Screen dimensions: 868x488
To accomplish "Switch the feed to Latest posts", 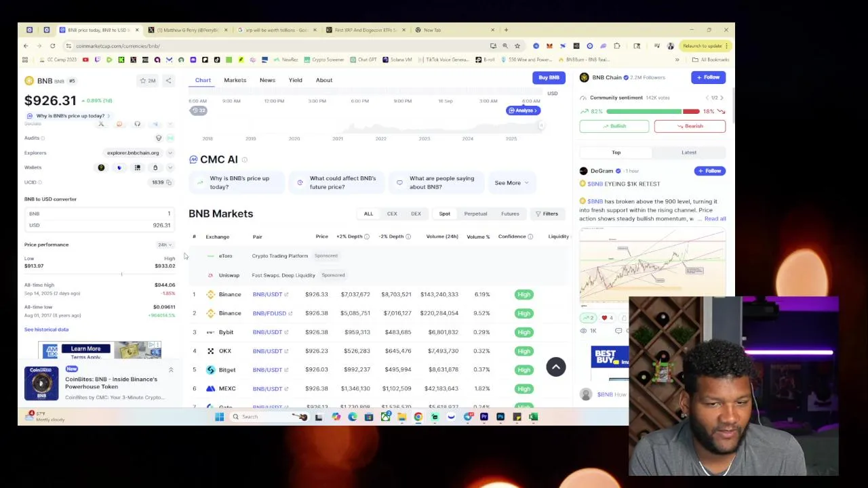I will (689, 152).
